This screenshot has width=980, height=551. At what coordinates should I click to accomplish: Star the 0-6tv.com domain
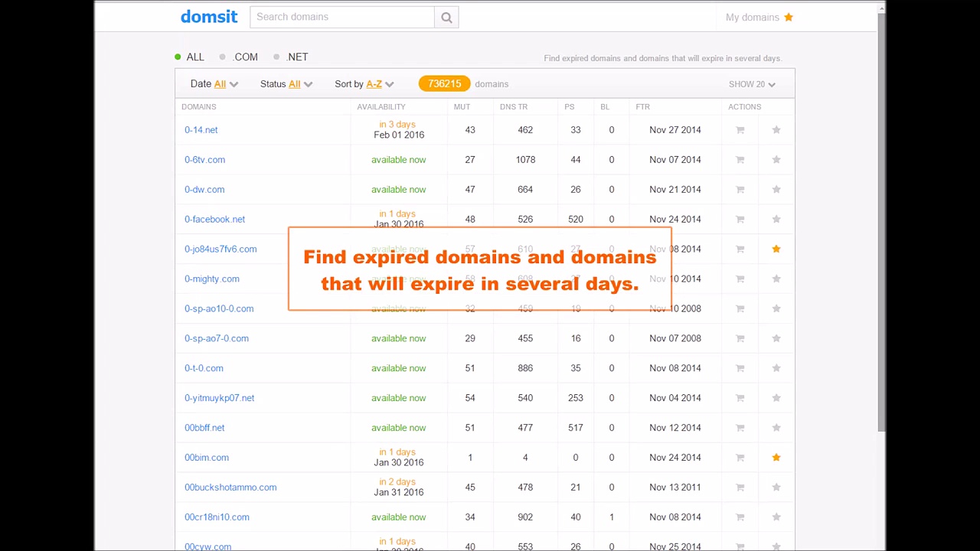(x=776, y=160)
